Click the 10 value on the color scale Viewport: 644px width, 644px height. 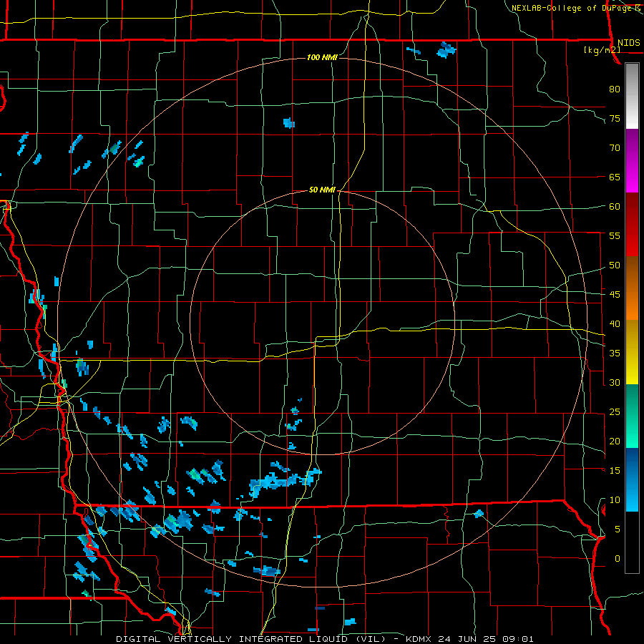pos(615,500)
